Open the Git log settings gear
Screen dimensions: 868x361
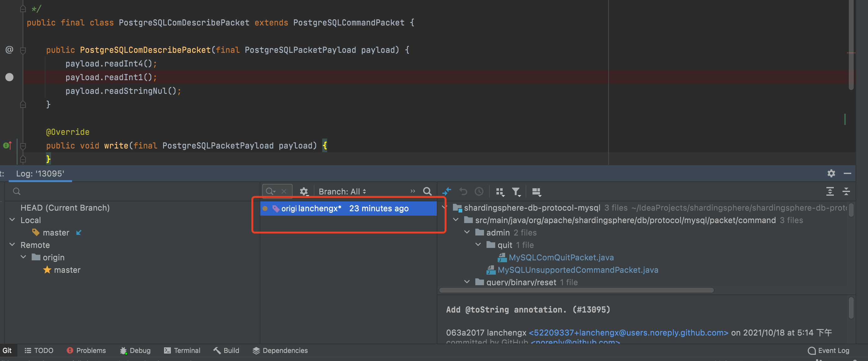tap(304, 191)
